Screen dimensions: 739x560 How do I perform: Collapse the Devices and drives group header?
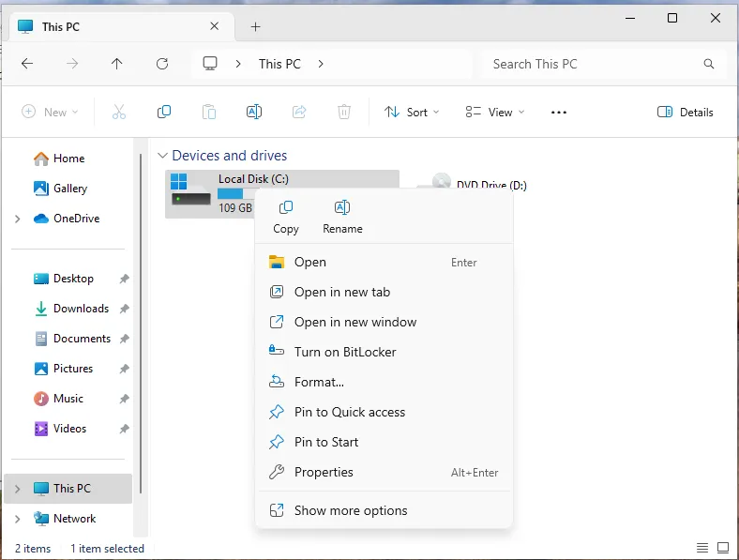click(x=163, y=156)
